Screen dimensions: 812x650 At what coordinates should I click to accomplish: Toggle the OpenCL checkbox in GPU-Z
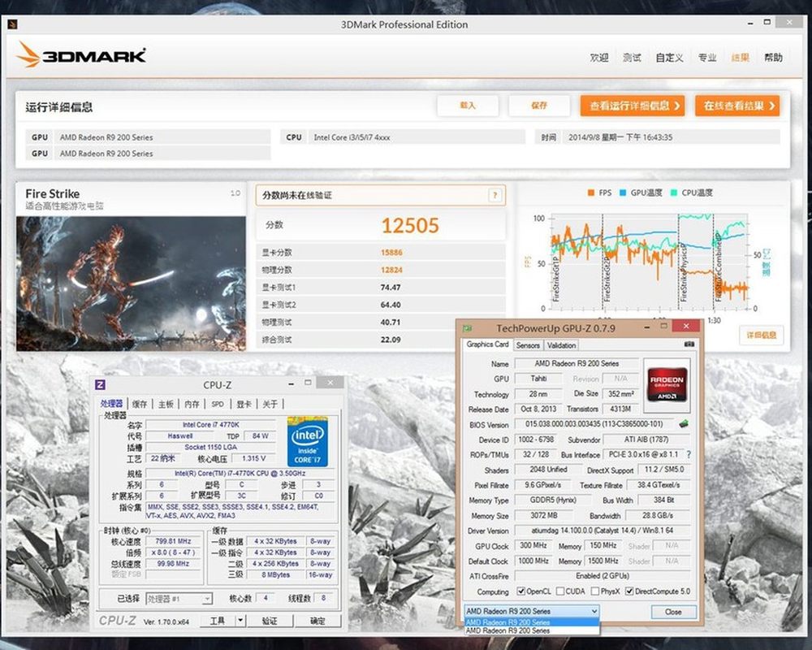521,591
